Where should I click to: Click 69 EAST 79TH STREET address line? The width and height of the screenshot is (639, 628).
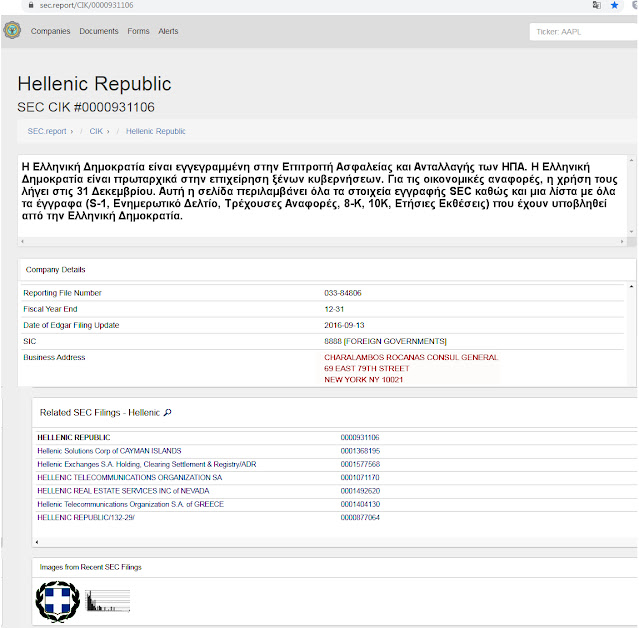[x=367, y=368]
